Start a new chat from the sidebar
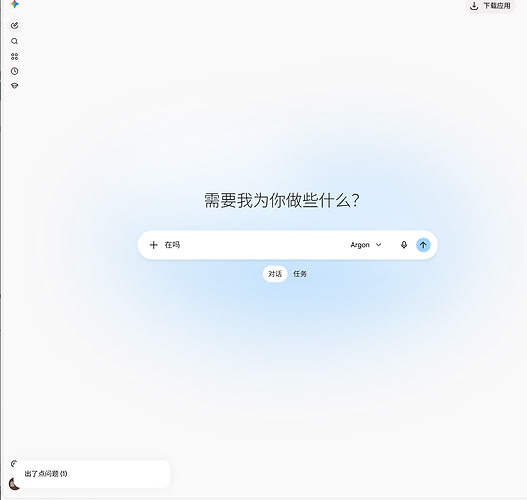Image resolution: width=527 pixels, height=500 pixels. [14, 26]
